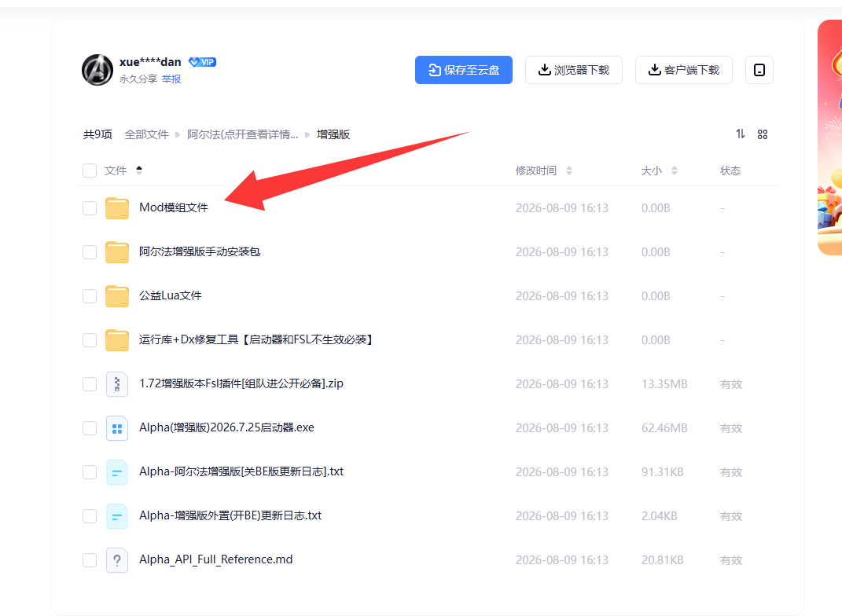The width and height of the screenshot is (842, 616).
Task: Switch to grid view icon
Action: (763, 134)
